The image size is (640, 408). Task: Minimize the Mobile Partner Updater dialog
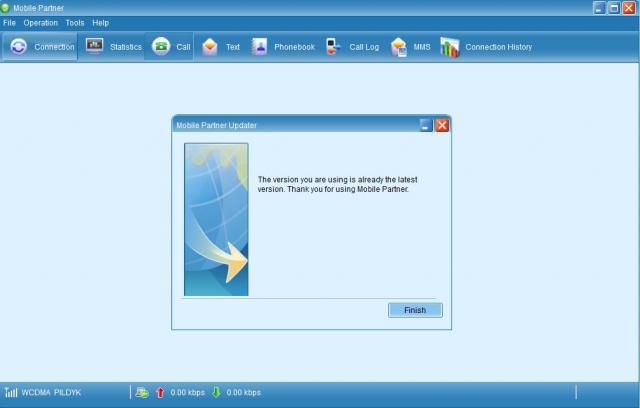(x=426, y=125)
